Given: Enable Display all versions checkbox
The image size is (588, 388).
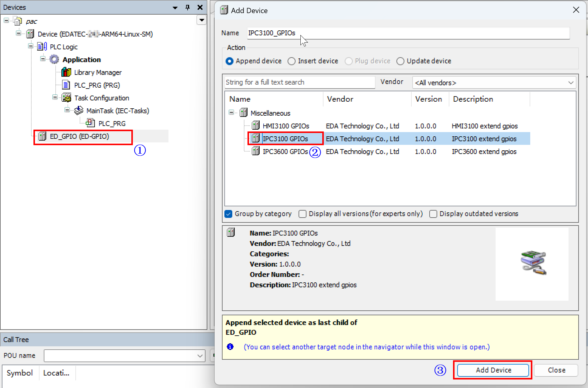Looking at the screenshot, I should click(302, 214).
